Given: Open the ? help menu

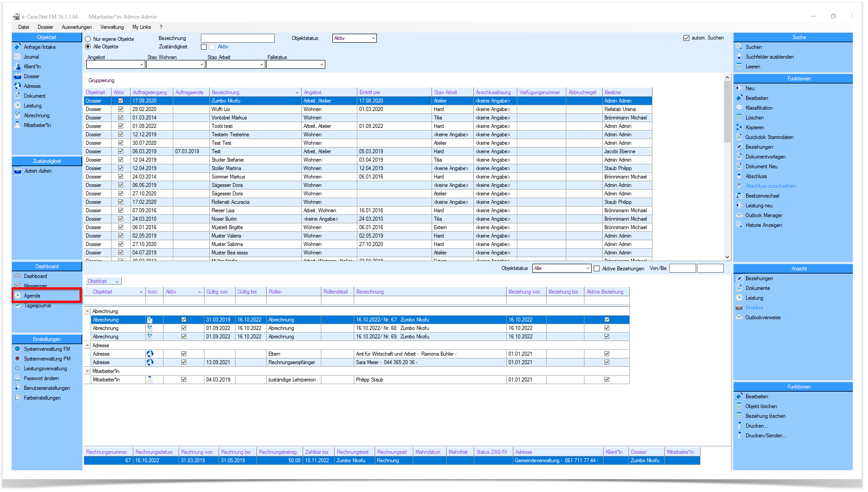Looking at the screenshot, I should coord(161,27).
